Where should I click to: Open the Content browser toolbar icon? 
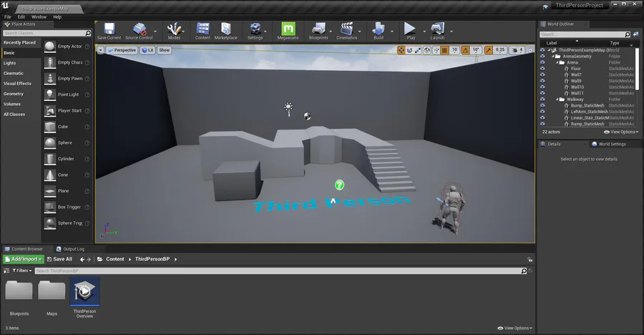click(x=203, y=29)
